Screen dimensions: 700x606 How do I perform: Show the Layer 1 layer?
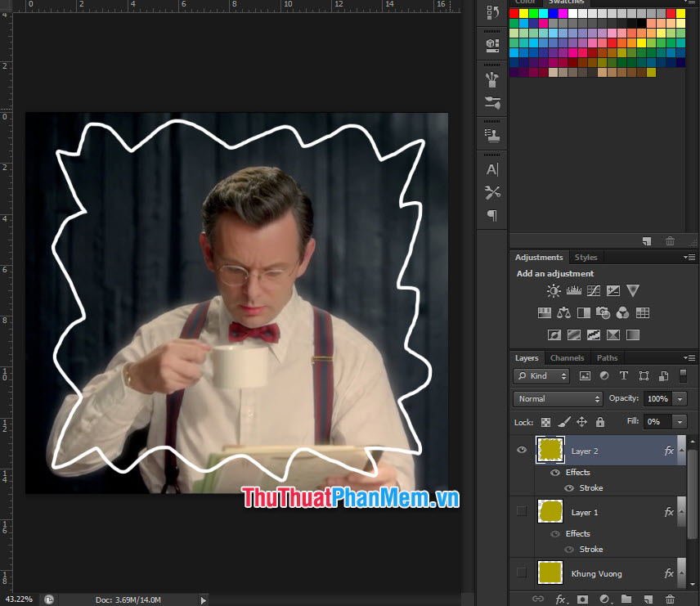[x=521, y=512]
